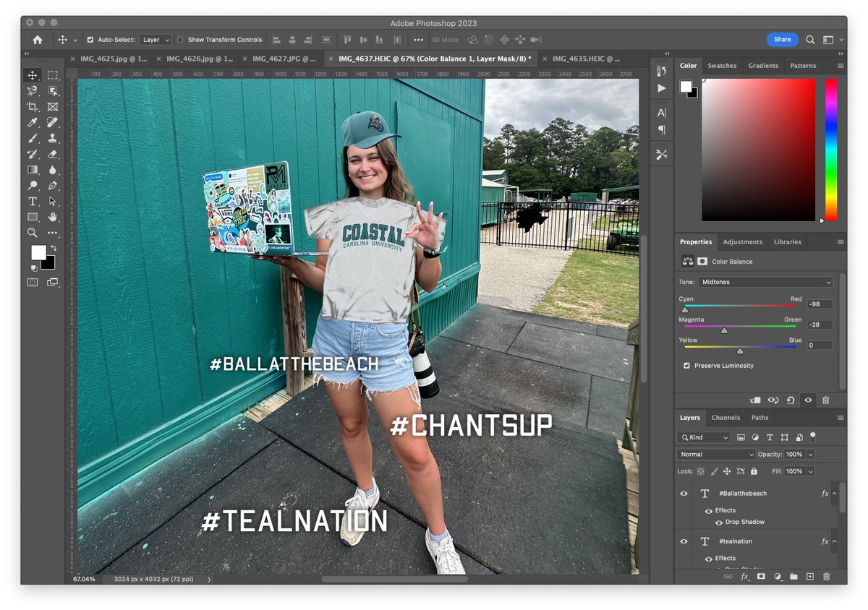Select the Gradient tool
Viewport: 868px width, 610px height.
pos(33,170)
